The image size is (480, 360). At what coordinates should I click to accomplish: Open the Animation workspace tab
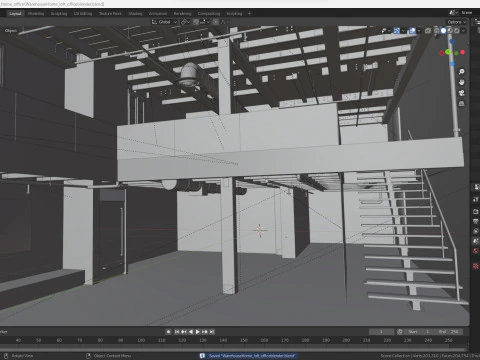click(158, 13)
